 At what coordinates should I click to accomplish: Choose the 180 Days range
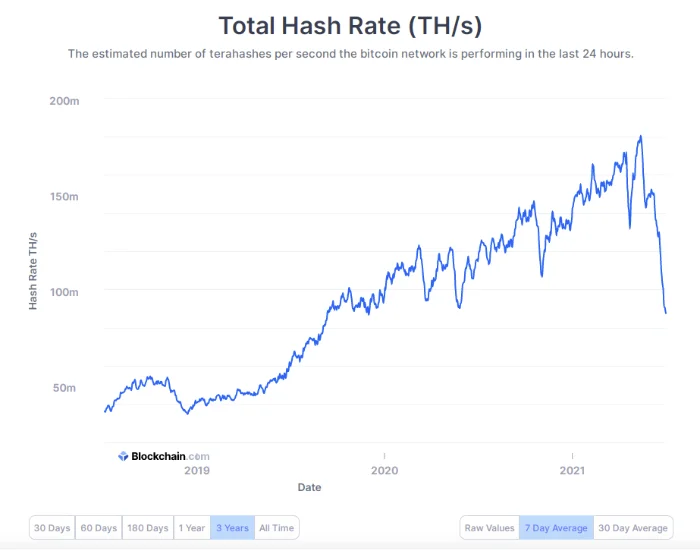147,528
